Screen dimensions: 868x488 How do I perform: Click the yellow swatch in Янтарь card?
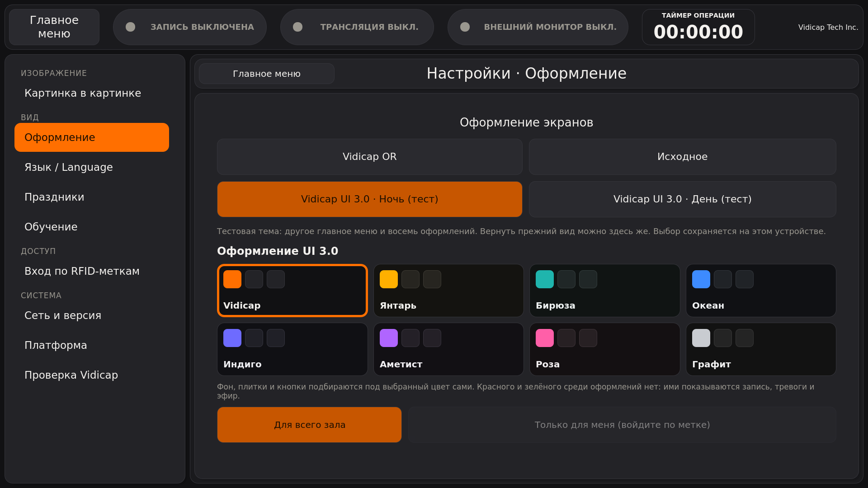389,279
